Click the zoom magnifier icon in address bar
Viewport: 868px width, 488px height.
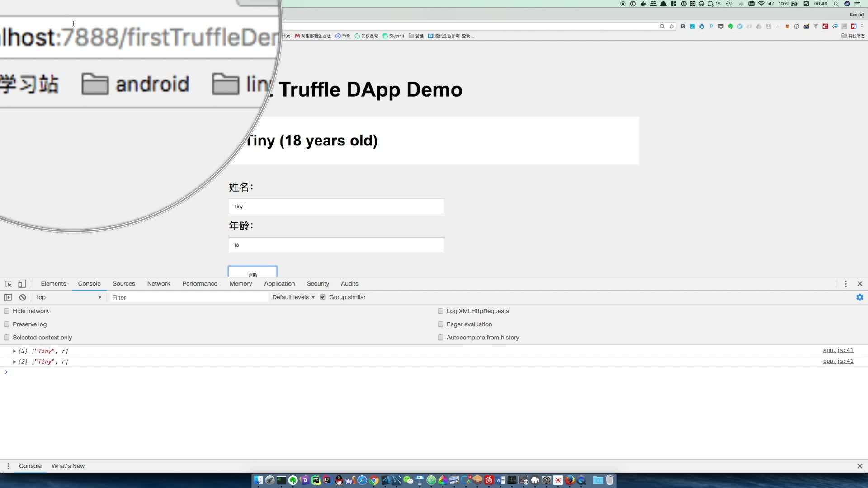point(662,27)
